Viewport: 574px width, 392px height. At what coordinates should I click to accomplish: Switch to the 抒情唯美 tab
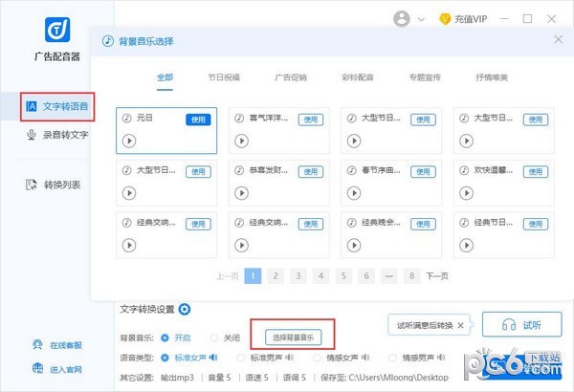[492, 77]
